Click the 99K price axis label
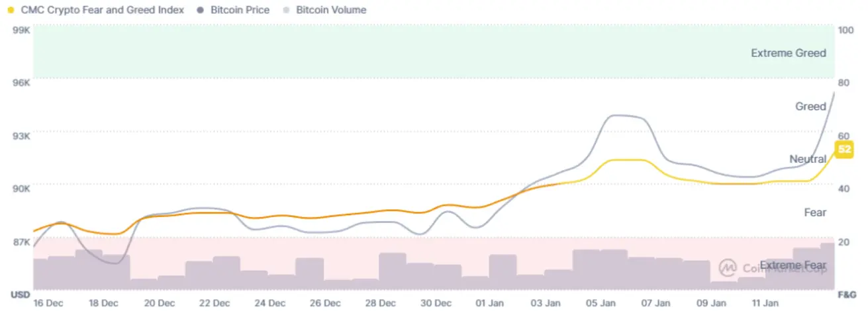The height and width of the screenshot is (323, 868). pos(21,30)
